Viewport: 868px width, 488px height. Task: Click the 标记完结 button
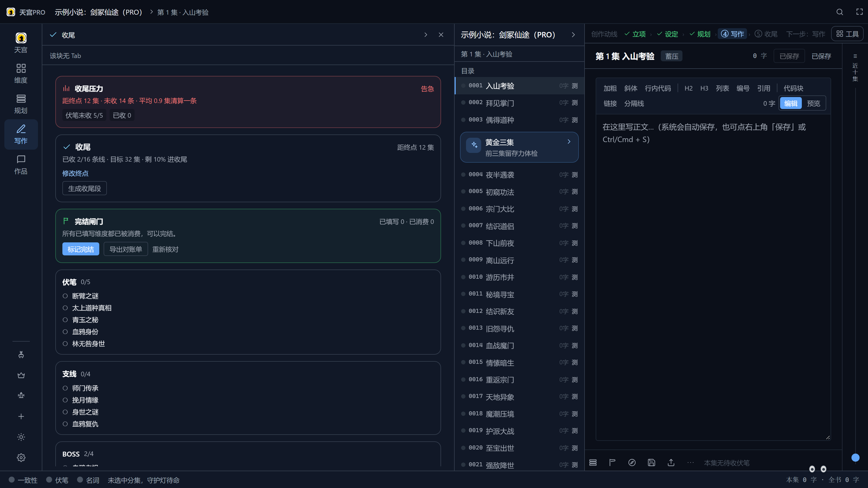click(x=81, y=249)
